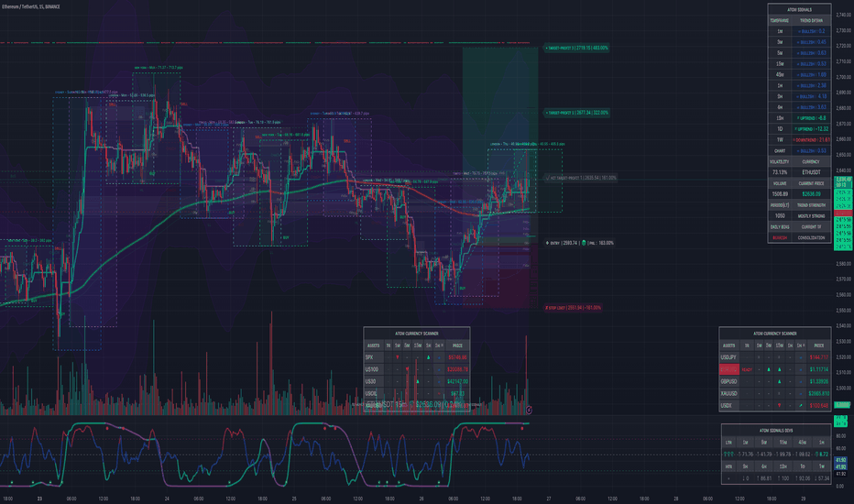Click the volume value 1508.89

780,194
